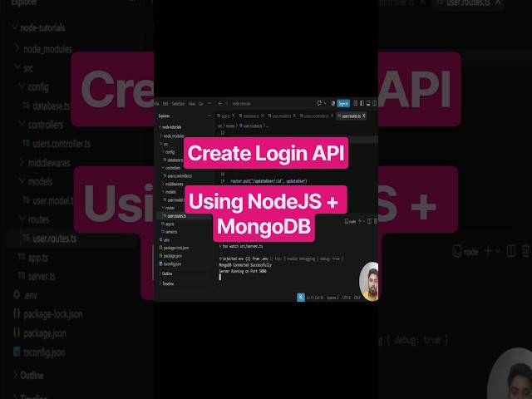The width and height of the screenshot is (532, 399).
Task: Open server.ts from the Explorer tree
Action: [x=169, y=232]
